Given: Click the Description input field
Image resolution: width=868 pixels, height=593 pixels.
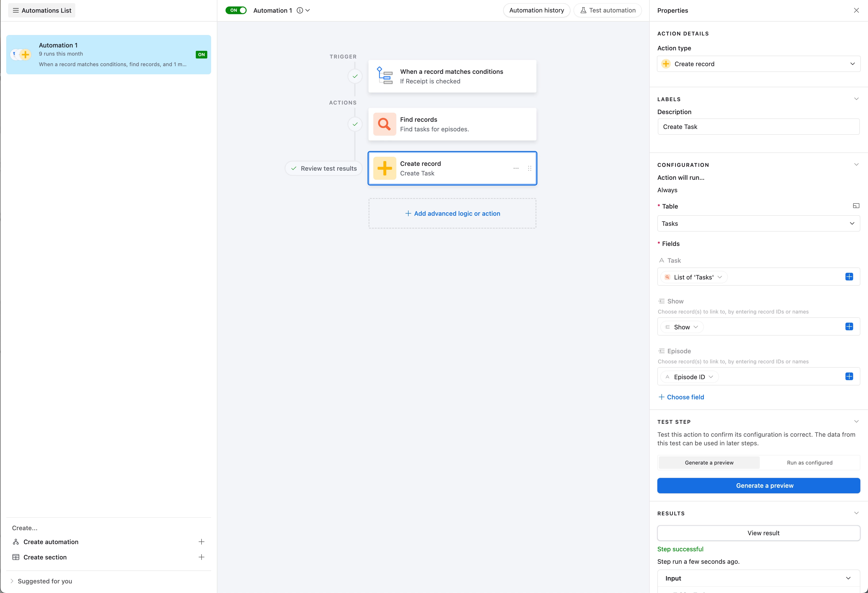Looking at the screenshot, I should [758, 127].
